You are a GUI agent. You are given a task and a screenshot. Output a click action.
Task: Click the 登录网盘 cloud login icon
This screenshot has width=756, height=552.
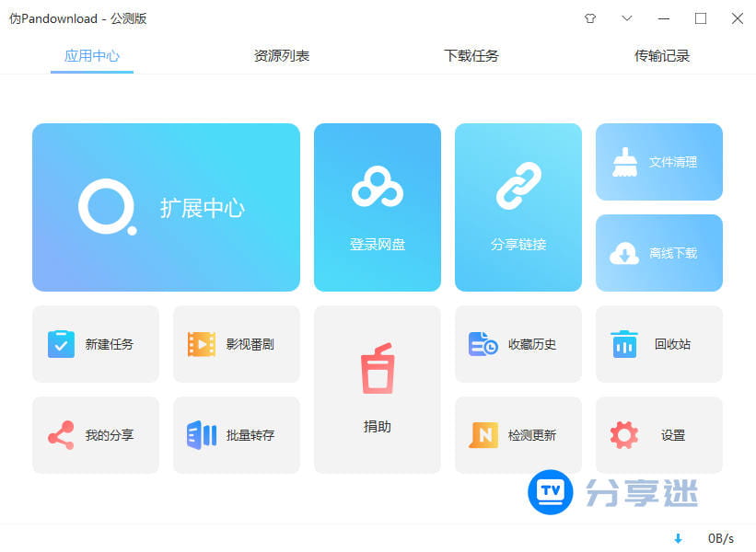pyautogui.click(x=377, y=188)
